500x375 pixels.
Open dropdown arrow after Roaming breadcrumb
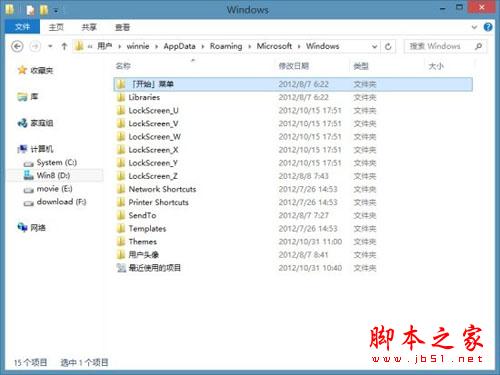pyautogui.click(x=249, y=46)
